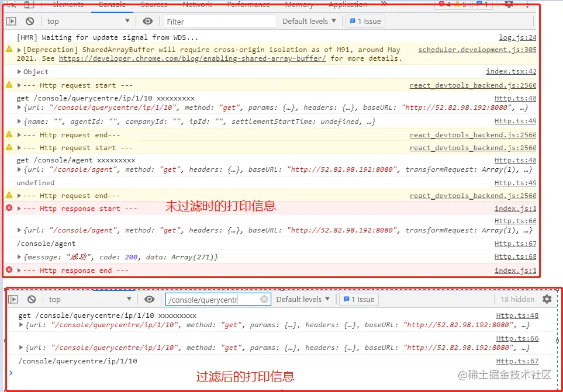Screen dimensions: 563x392
Task: Toggle live expression eye in filtered console
Action: click(x=149, y=300)
